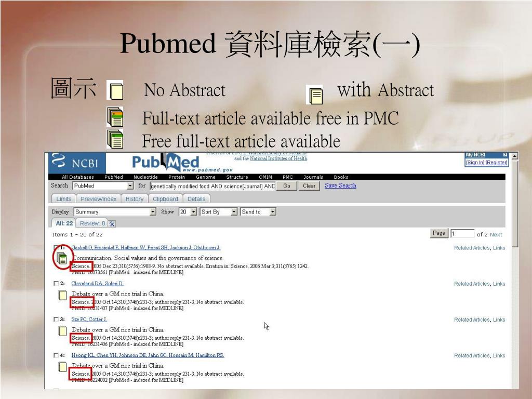Click Related Articles for result 3
532x399 pixels.
click(472, 320)
